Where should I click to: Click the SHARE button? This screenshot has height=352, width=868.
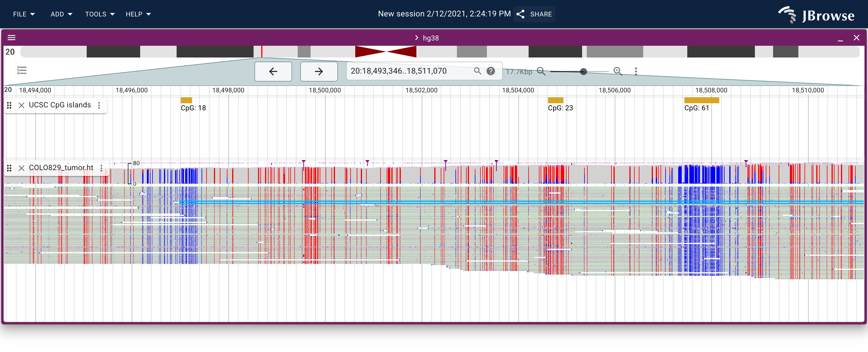click(534, 14)
